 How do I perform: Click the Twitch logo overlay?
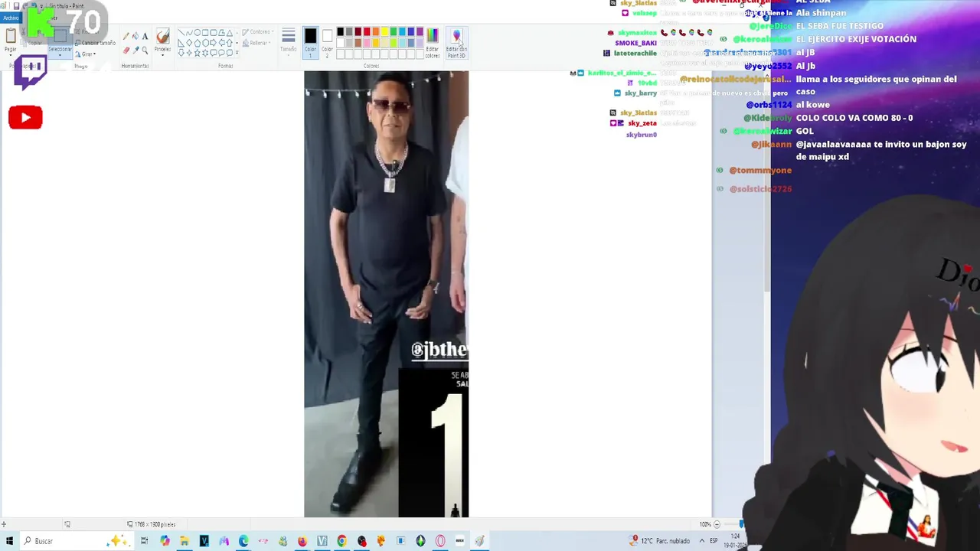pyautogui.click(x=31, y=73)
